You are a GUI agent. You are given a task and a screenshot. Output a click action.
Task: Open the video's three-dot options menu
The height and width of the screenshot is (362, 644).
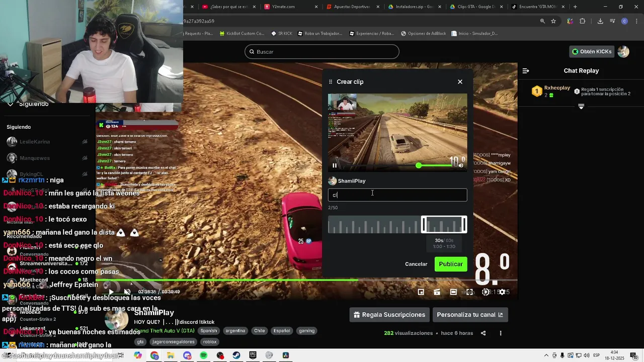(500, 333)
